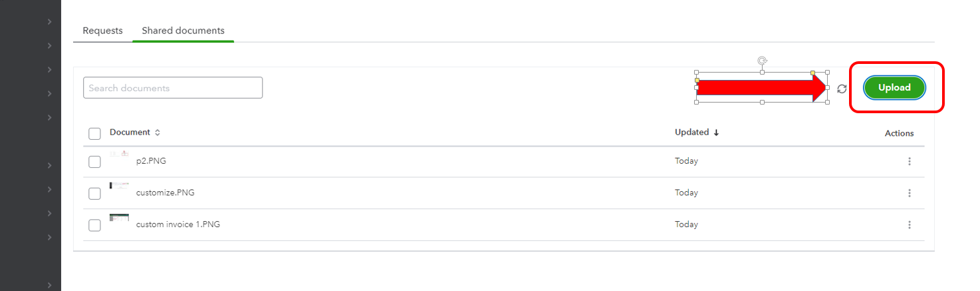Open the p2.PNG thumbnail preview
The image size is (980, 291).
(119, 155)
